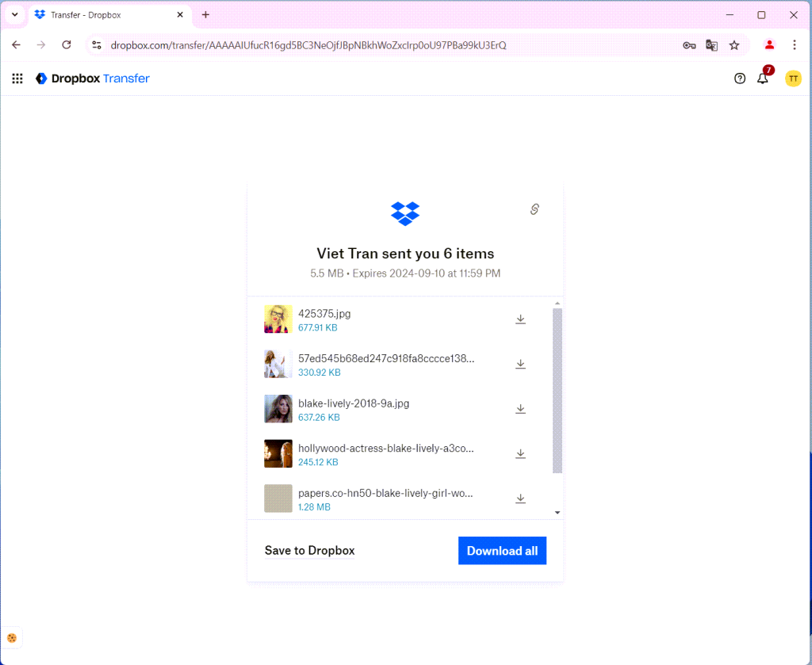The height and width of the screenshot is (665, 812).
Task: Open the help question mark icon
Action: pos(740,78)
